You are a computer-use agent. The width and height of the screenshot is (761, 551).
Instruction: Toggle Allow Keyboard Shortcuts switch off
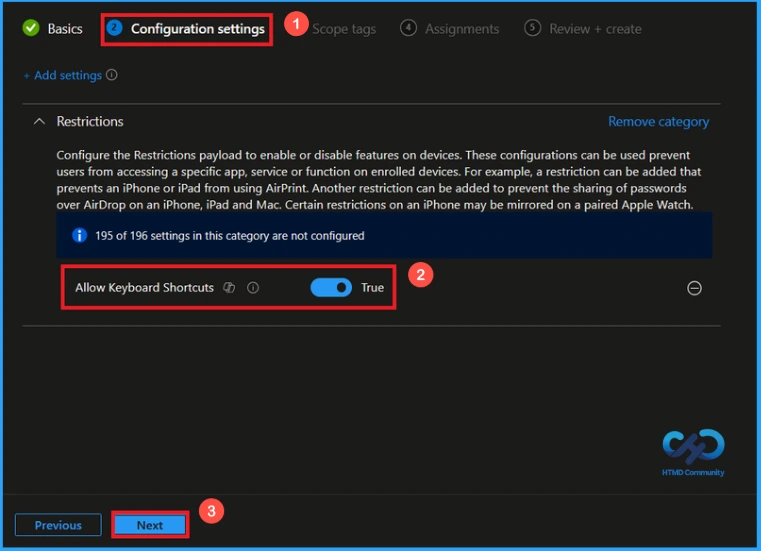pyautogui.click(x=331, y=287)
